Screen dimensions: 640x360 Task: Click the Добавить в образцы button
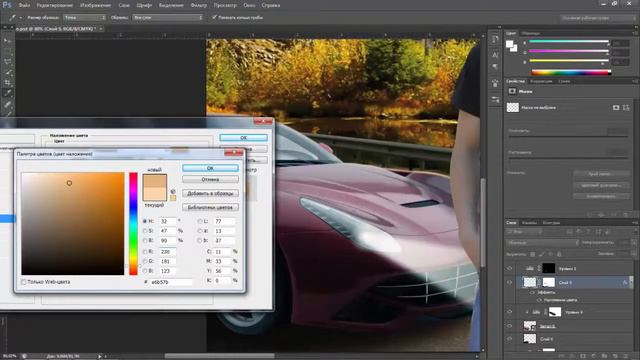coord(210,193)
